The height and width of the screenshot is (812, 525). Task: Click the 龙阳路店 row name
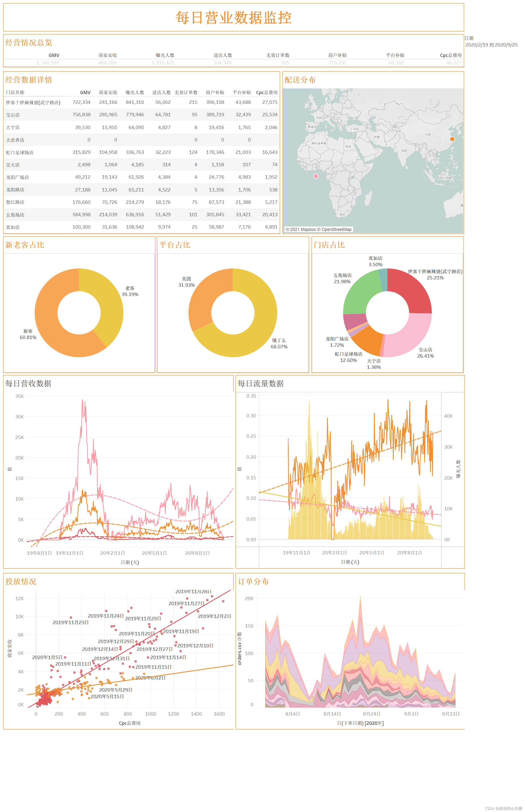click(15, 190)
